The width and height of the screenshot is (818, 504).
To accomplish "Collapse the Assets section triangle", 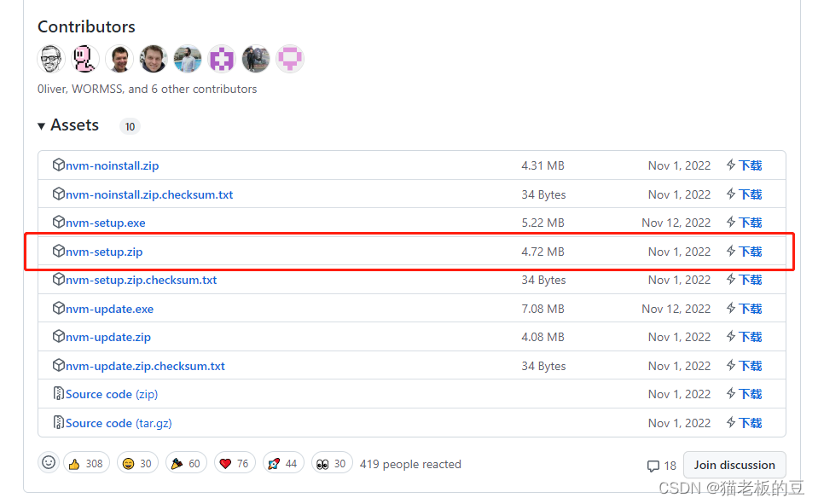I will (x=41, y=126).
